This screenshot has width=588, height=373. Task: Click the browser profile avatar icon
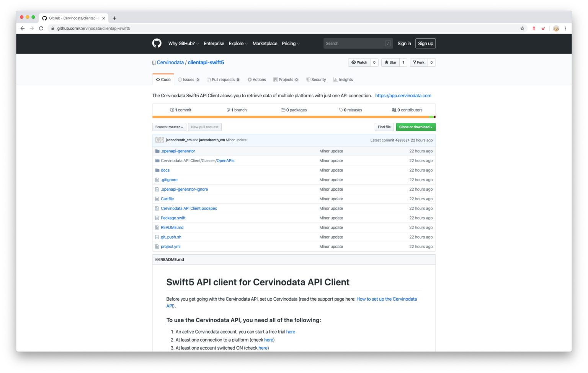pyautogui.click(x=556, y=28)
